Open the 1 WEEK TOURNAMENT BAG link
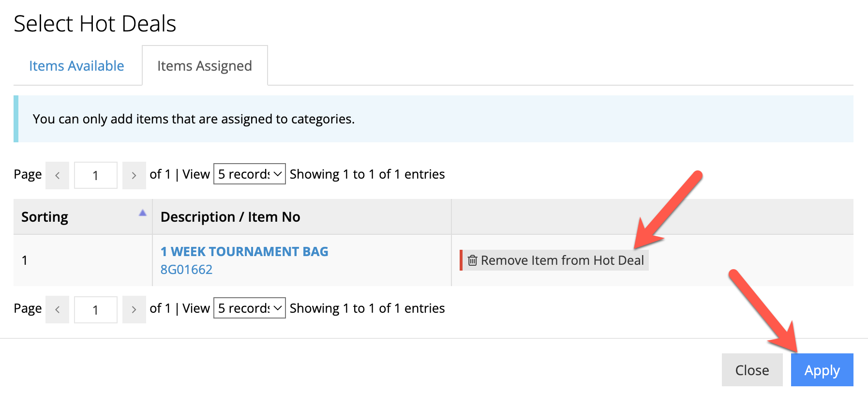 (x=244, y=252)
